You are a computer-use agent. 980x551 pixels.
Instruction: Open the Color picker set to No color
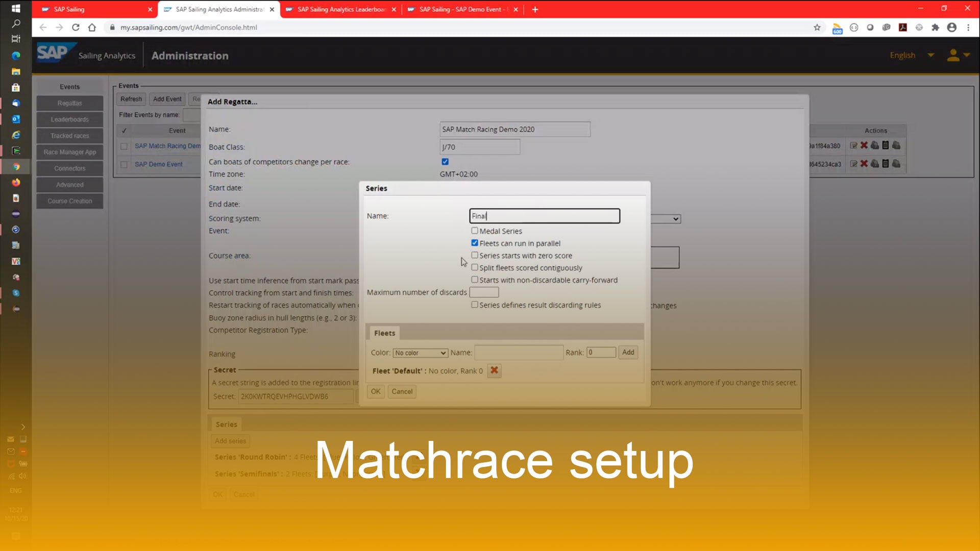pos(420,353)
